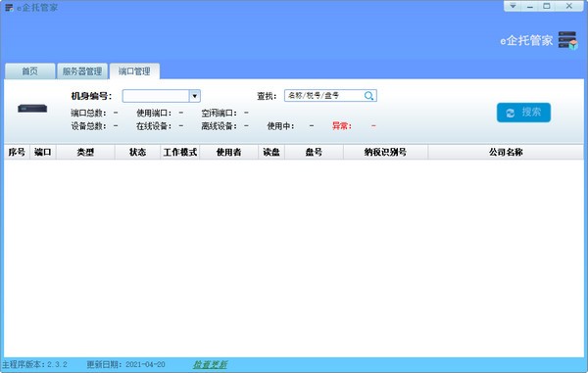Click the magnifier icon in search field
This screenshot has width=588, height=373.
coord(368,96)
